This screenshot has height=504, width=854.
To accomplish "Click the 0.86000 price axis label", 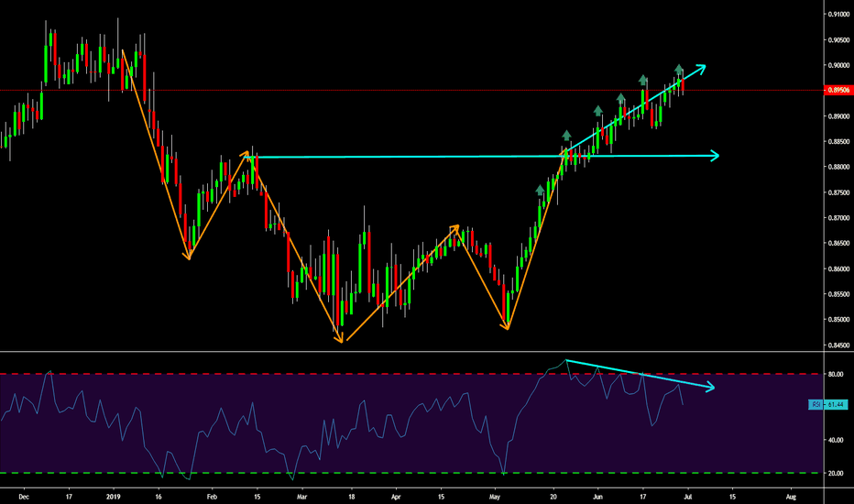I will tap(838, 268).
